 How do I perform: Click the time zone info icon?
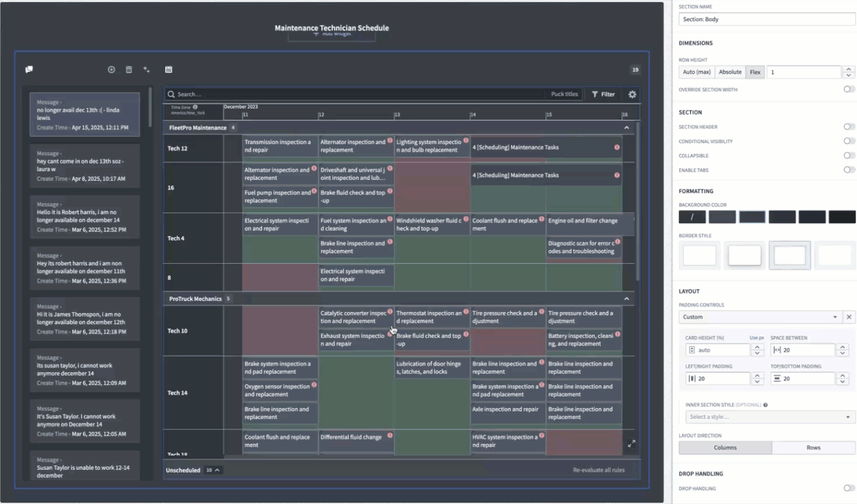pos(195,107)
